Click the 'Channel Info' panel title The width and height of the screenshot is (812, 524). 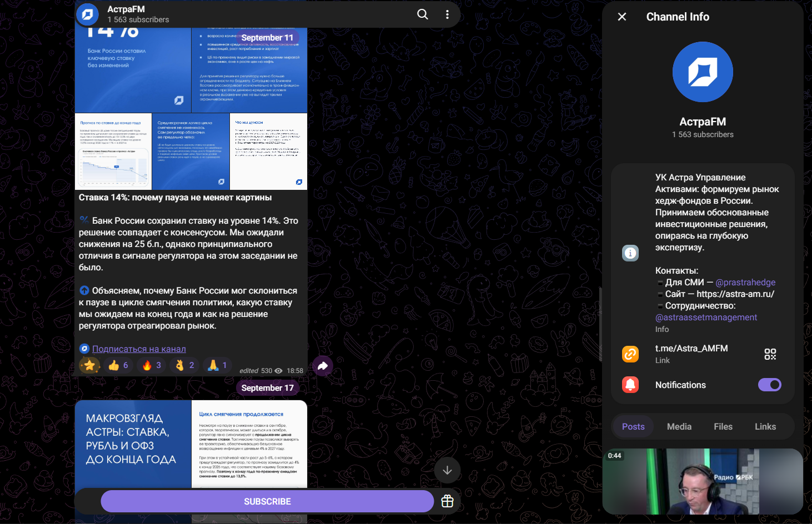point(678,17)
